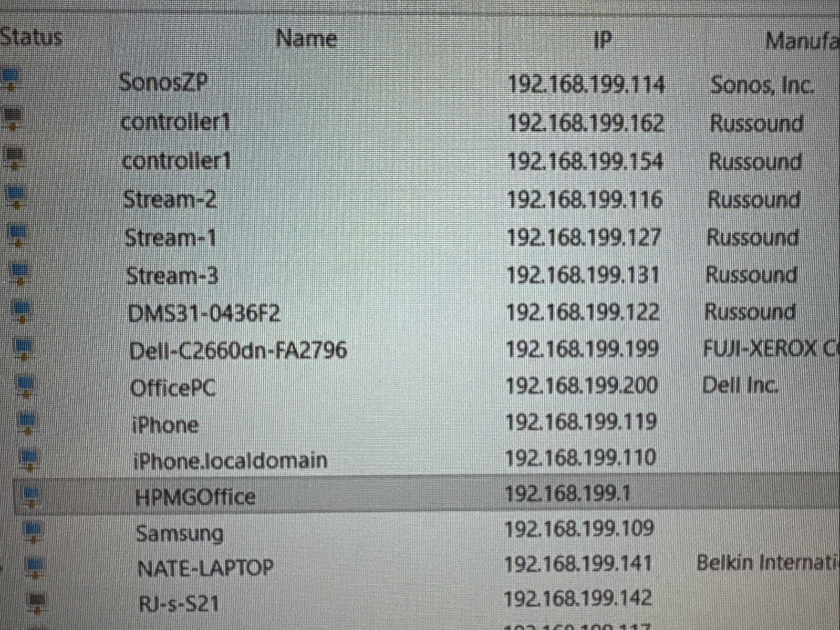840x630 pixels.
Task: Select the Stream-3 device row
Action: tap(420, 275)
